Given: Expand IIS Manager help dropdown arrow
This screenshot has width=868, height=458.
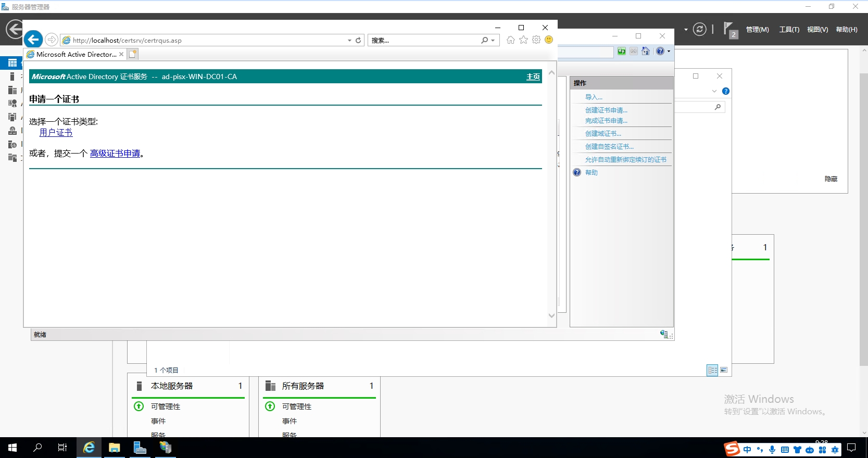Looking at the screenshot, I should coord(669,51).
